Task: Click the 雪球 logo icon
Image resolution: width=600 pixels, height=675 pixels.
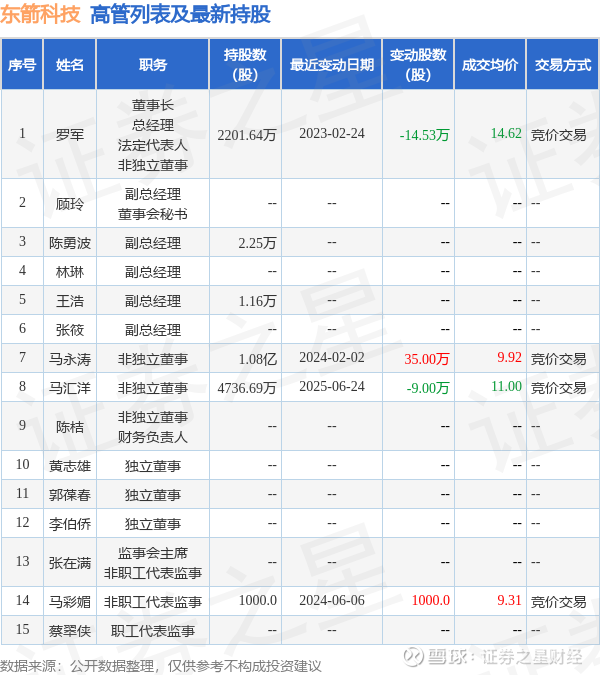Action: (414, 656)
